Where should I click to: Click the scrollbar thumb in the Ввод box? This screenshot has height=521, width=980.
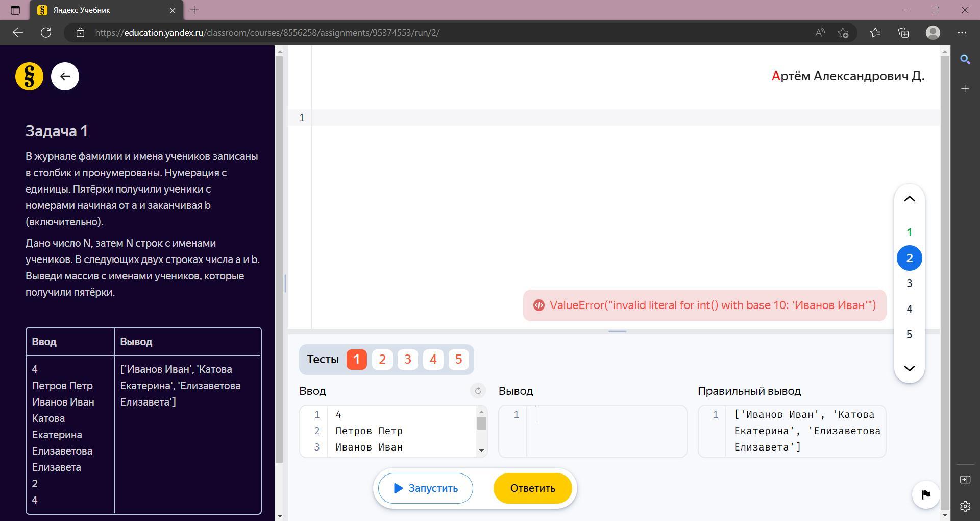[x=481, y=423]
